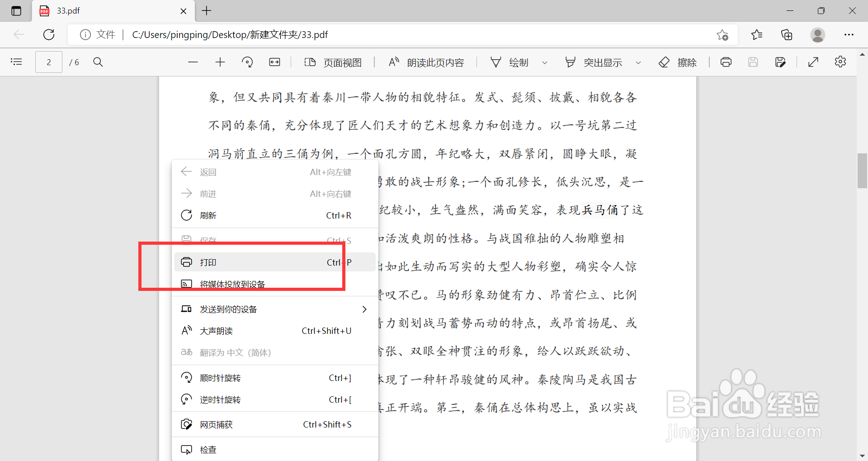Close the 33.pdf tab
Image resolution: width=868 pixels, height=461 pixels.
(184, 11)
